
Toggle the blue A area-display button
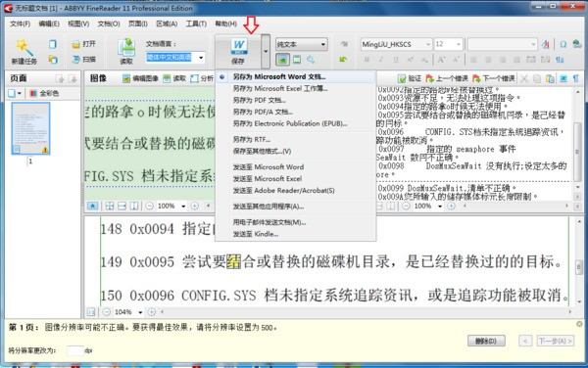point(92,206)
